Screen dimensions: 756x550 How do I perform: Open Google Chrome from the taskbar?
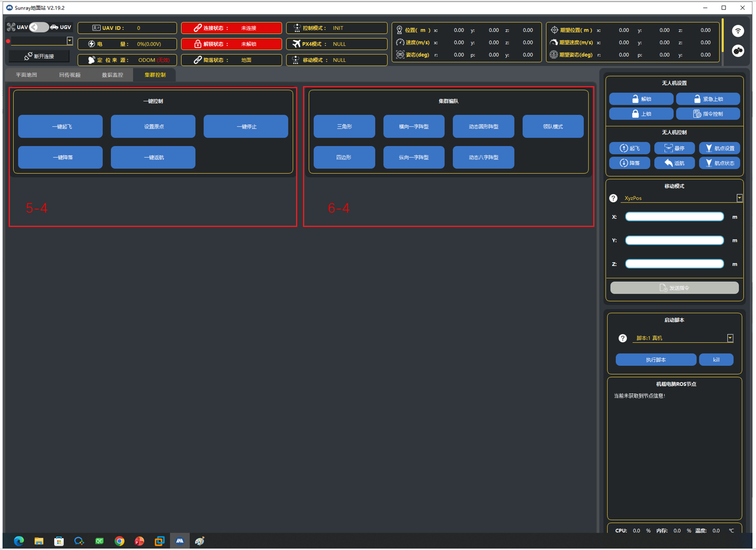[x=119, y=541]
